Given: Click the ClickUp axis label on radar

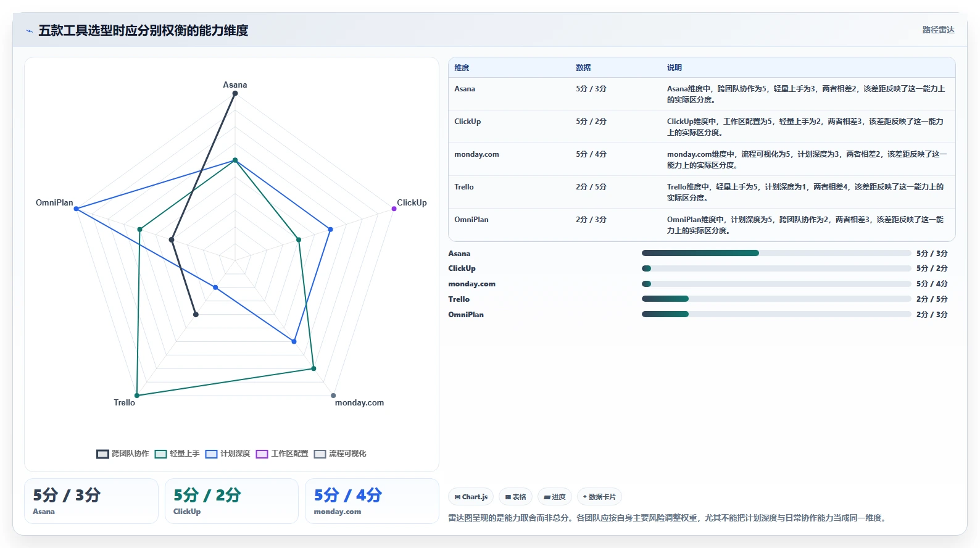Looking at the screenshot, I should (412, 202).
